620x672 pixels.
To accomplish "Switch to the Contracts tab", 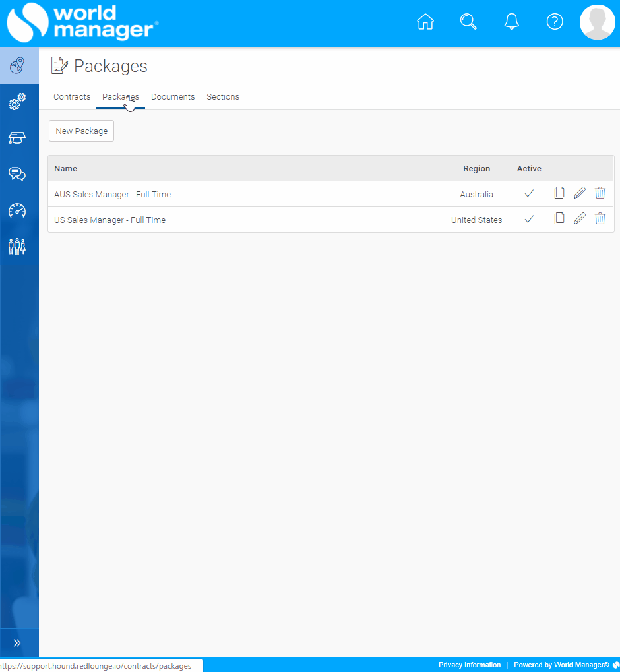I will [72, 97].
